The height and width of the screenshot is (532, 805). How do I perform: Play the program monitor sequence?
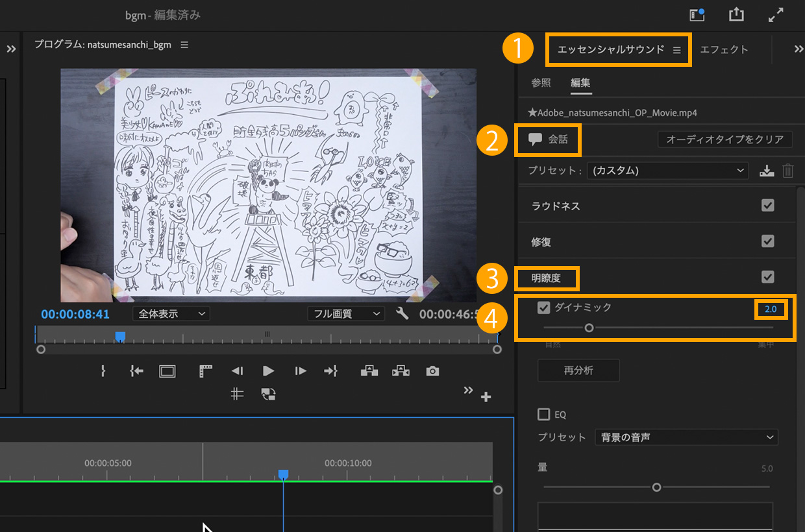tap(268, 371)
